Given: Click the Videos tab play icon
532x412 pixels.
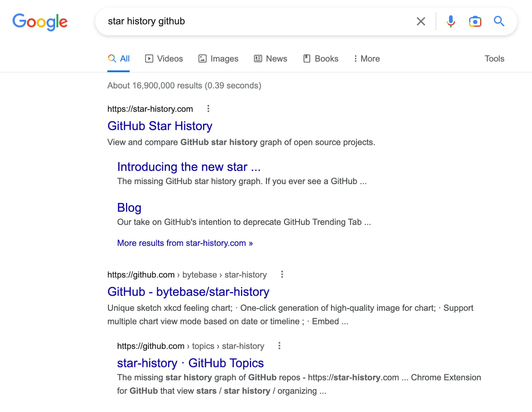Looking at the screenshot, I should [x=149, y=58].
